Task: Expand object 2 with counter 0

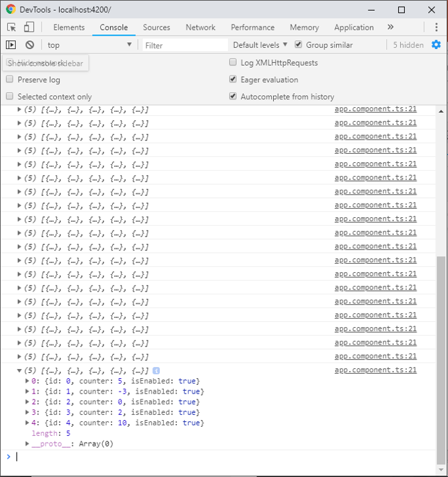Action: pos(27,402)
